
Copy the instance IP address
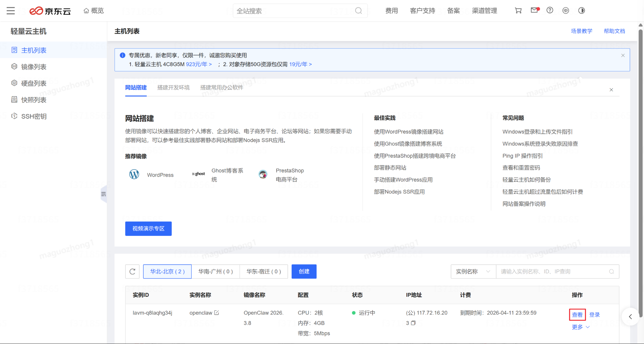click(413, 323)
